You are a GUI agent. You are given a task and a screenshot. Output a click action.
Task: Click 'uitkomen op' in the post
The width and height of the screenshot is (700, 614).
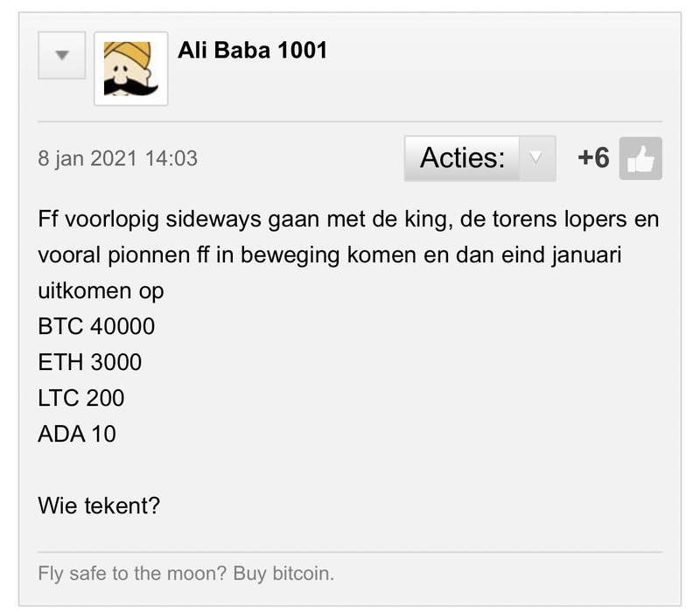[101, 290]
